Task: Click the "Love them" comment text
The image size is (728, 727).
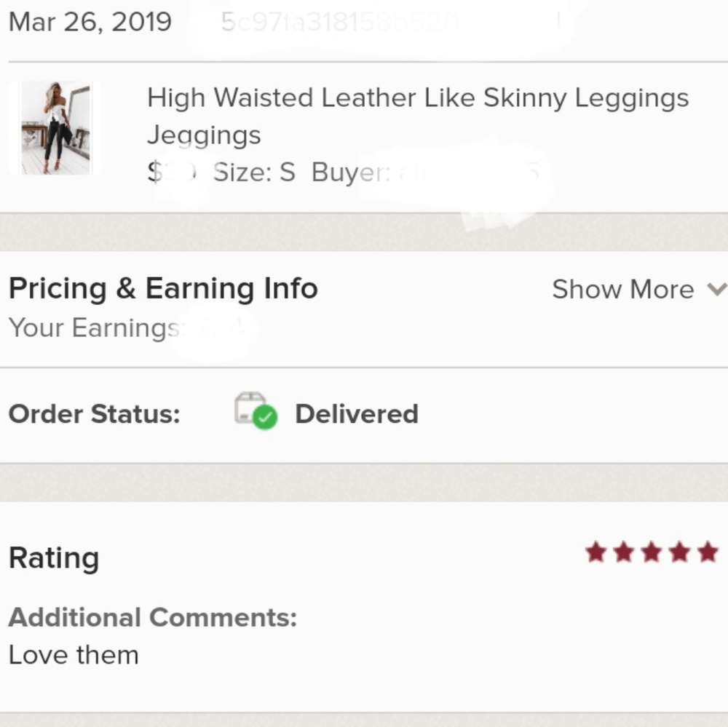Action: 74,655
